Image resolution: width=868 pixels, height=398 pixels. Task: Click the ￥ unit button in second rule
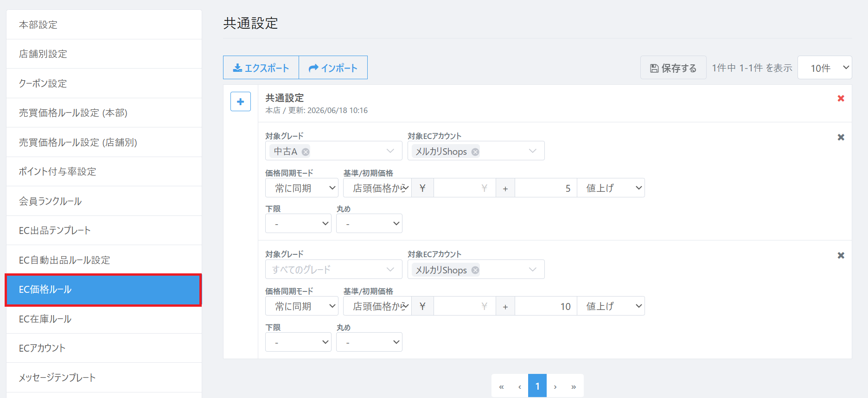pyautogui.click(x=422, y=306)
